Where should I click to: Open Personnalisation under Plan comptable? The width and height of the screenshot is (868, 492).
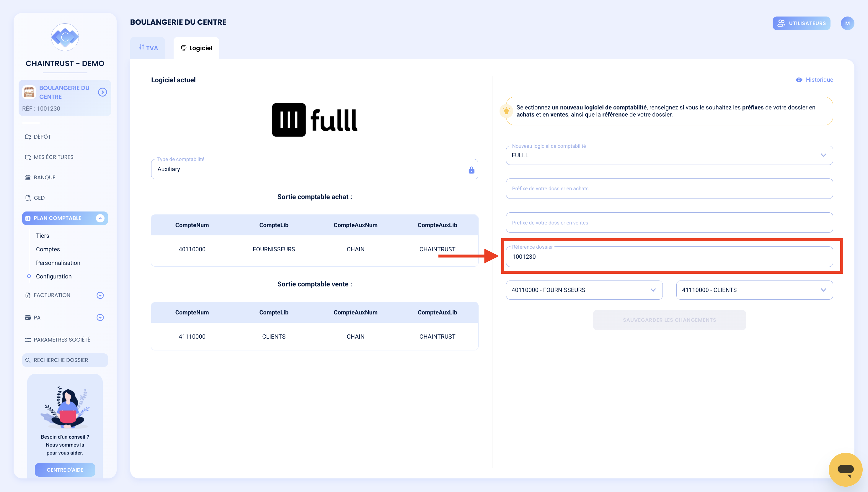(x=58, y=263)
